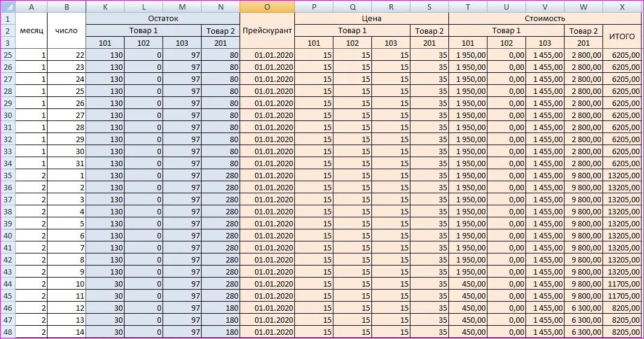The image size is (644, 339).
Task: Click date 01.01.2020 in row 25
Action: pos(267,55)
